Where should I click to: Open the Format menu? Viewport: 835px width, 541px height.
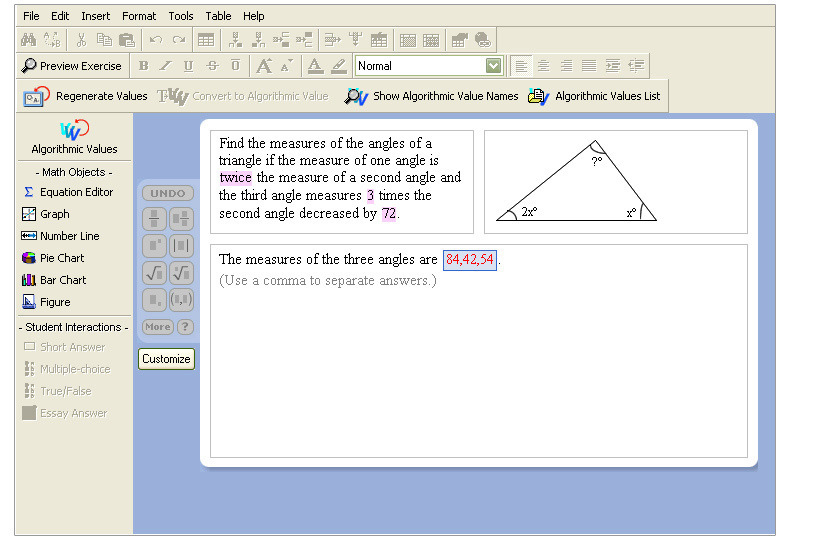click(139, 16)
